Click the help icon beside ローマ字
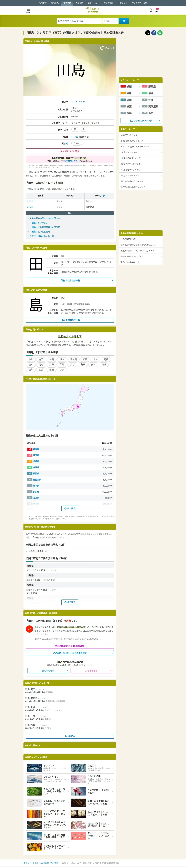The image size is (186, 868). coord(103,195)
